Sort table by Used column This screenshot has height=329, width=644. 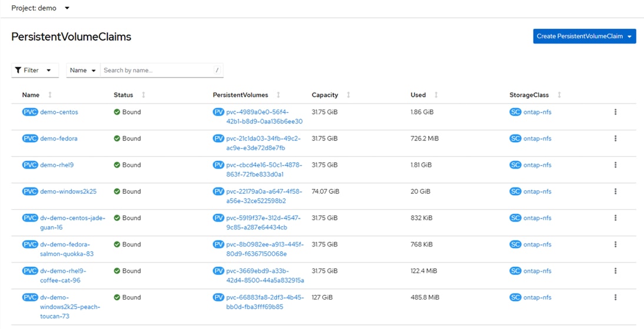point(418,95)
